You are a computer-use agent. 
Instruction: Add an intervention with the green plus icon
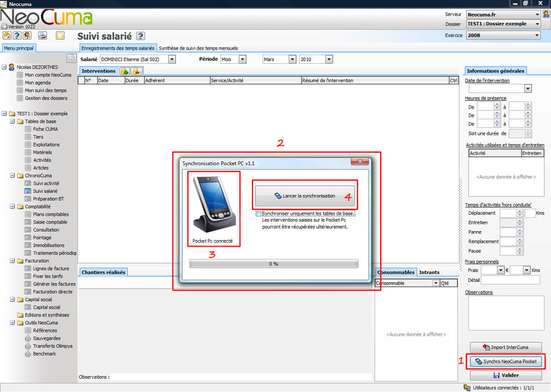125,71
